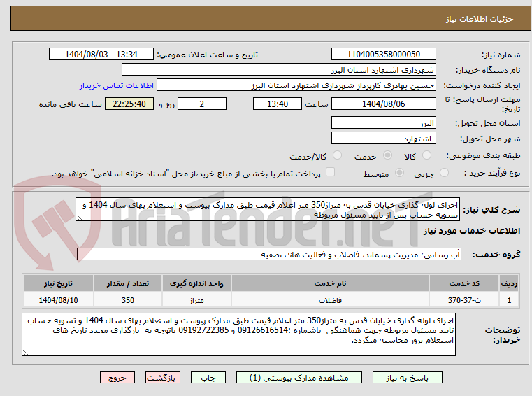Image resolution: width=532 pixels, height=396 pixels.
Task: Click the تاریخ نیاز column header
Action: pyautogui.click(x=58, y=283)
